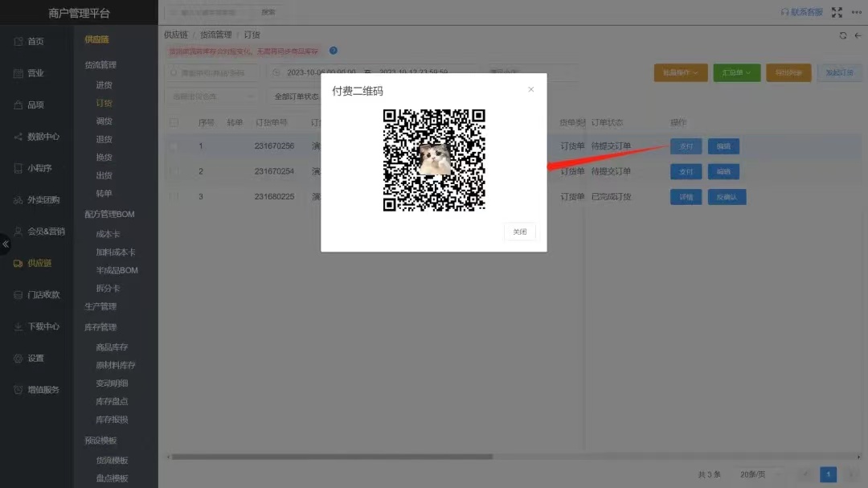This screenshot has height=488, width=868.
Task: Click the horizontal table scrollbar
Action: tap(332, 457)
